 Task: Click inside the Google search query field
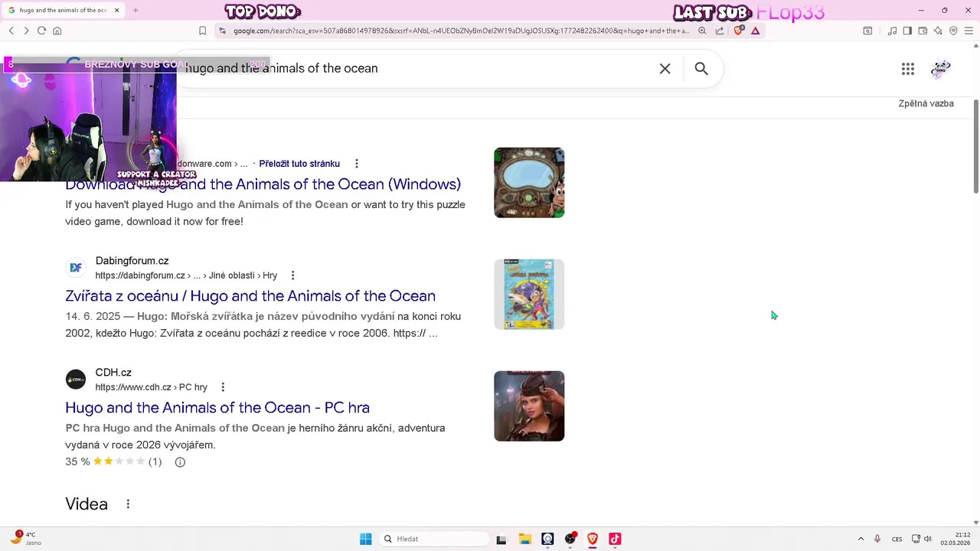(x=413, y=69)
